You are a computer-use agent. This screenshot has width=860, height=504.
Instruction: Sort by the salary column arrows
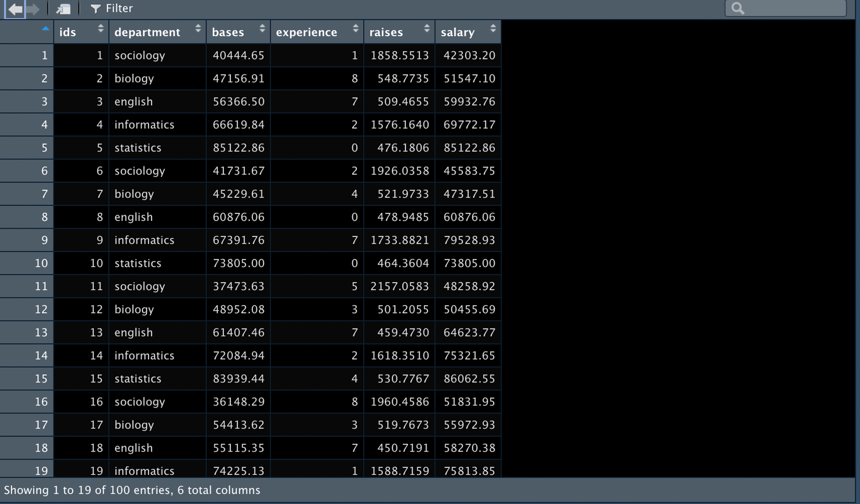pyautogui.click(x=493, y=28)
